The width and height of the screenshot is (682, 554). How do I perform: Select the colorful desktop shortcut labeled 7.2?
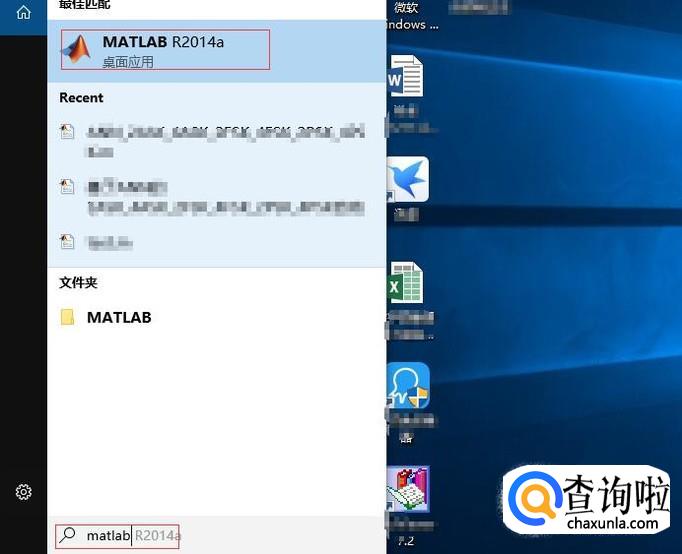point(408,489)
